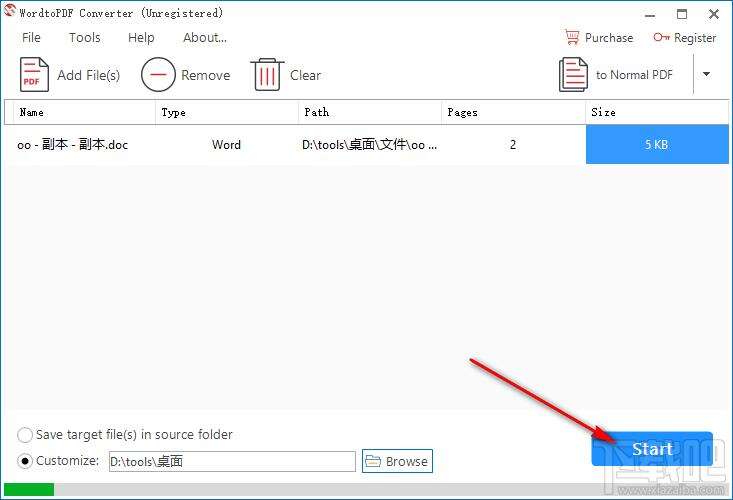Viewport: 733px width, 500px height.
Task: Minimize the WordtoPDF Converter window
Action: 650,15
